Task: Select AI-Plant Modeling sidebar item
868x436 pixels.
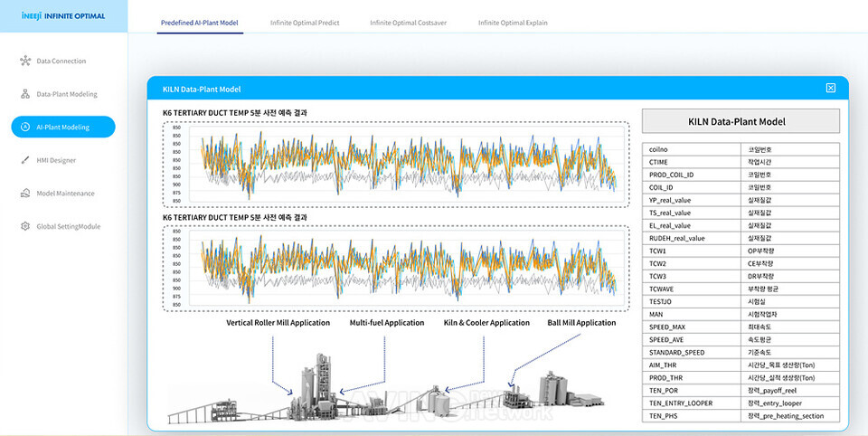Action: (x=63, y=127)
